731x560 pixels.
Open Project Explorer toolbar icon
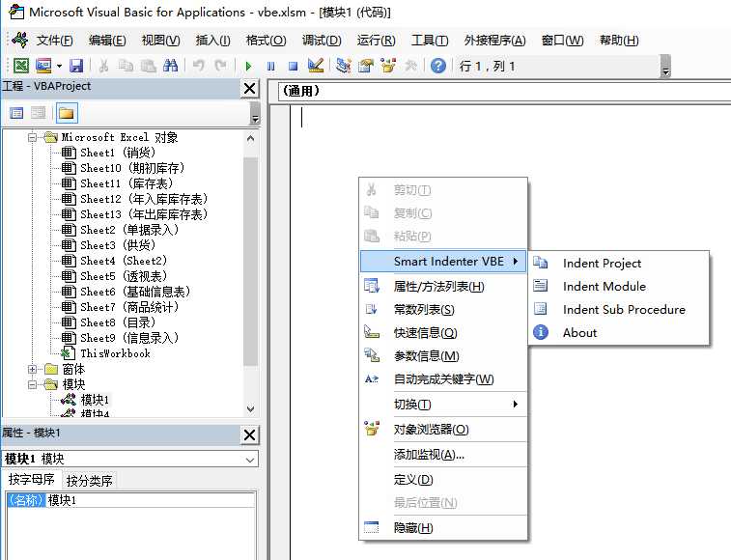[344, 66]
